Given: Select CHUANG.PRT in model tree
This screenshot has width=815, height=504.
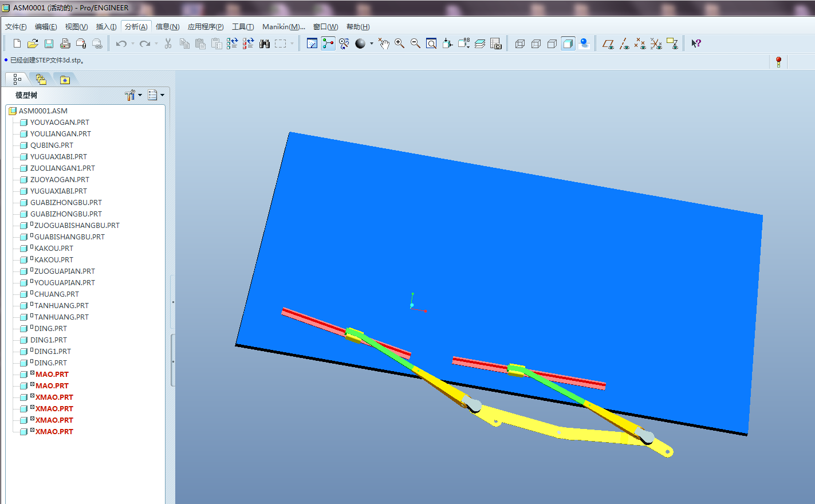Looking at the screenshot, I should point(56,294).
